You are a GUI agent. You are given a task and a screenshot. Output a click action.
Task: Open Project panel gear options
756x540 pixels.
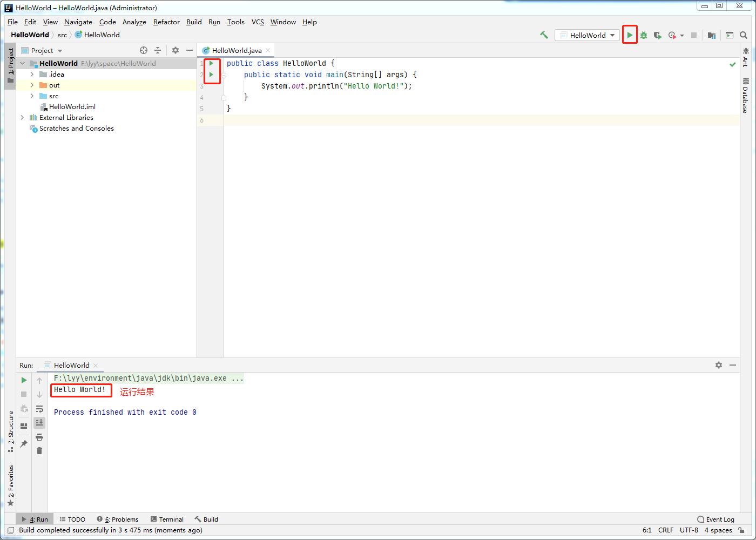click(175, 50)
